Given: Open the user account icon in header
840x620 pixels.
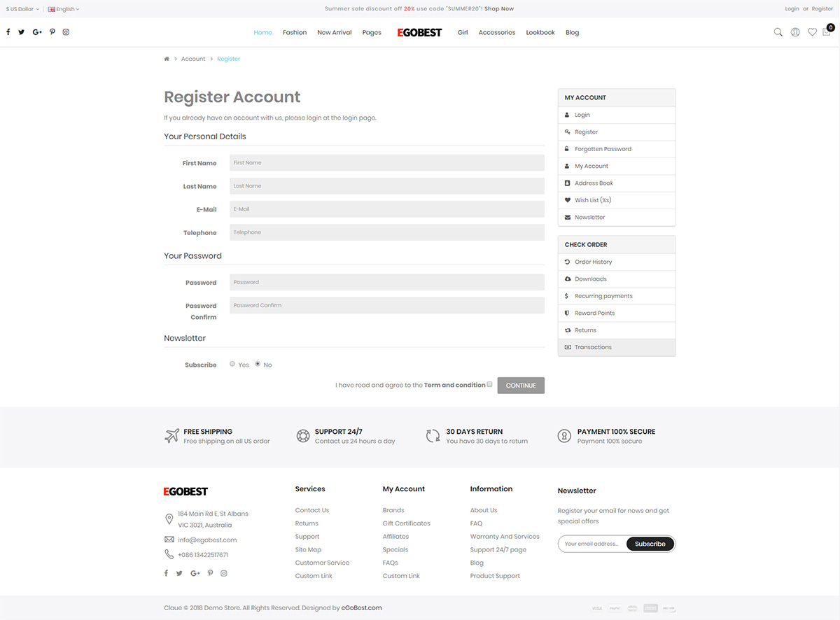Looking at the screenshot, I should (x=795, y=32).
